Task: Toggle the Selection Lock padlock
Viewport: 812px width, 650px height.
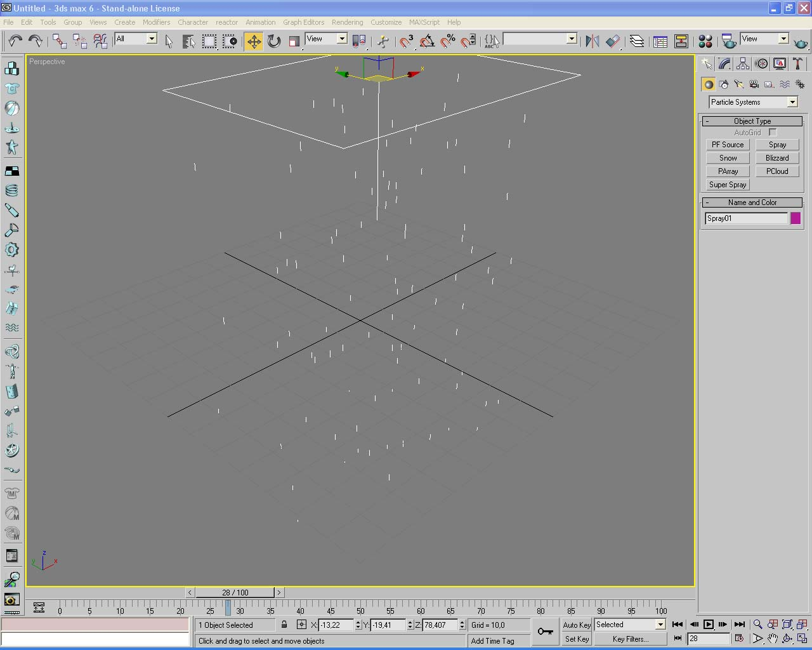Action: pyautogui.click(x=284, y=625)
